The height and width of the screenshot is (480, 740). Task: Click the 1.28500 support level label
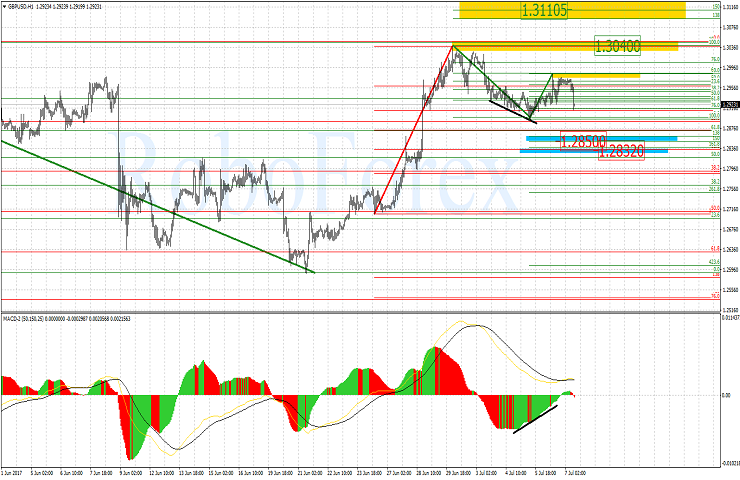[x=583, y=142]
